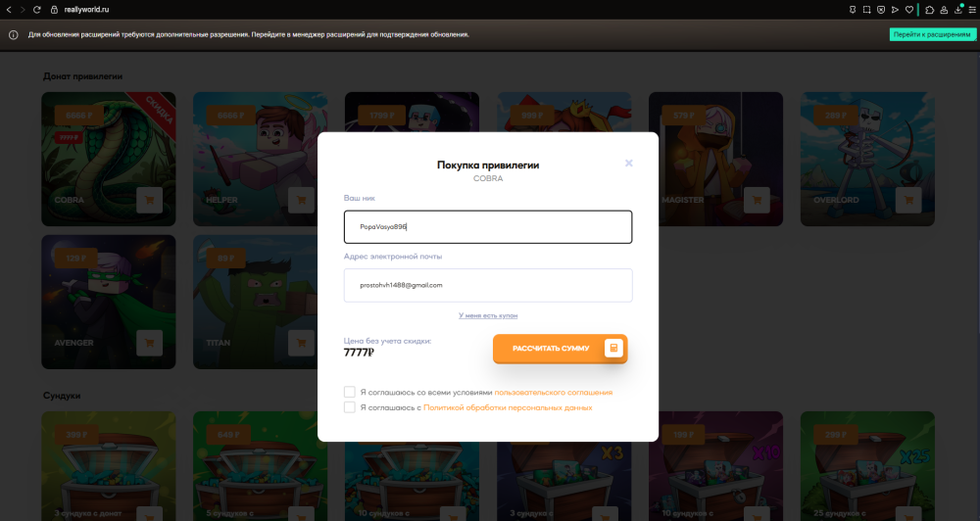The image size is (980, 521).
Task: Click the Покупка привилегии dialog title
Action: coord(488,165)
